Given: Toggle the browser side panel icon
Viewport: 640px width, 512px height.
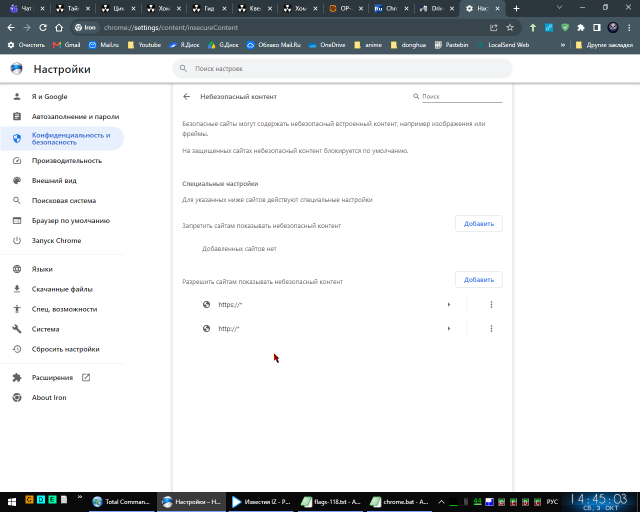Looking at the screenshot, I should coord(597,27).
